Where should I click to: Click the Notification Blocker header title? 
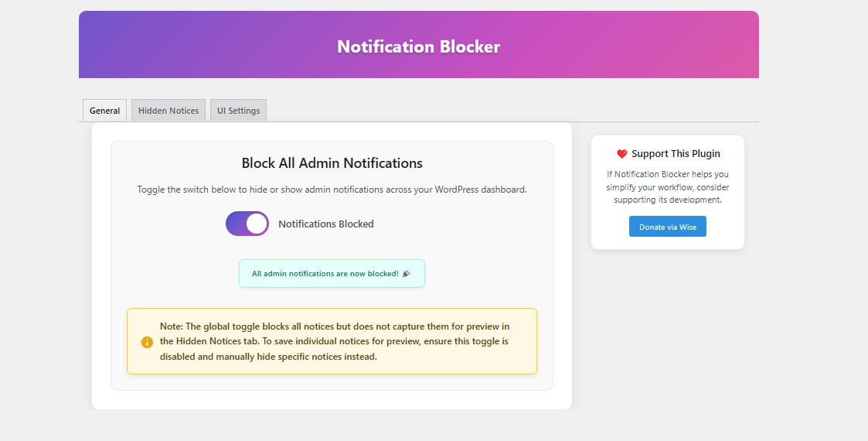tap(418, 46)
